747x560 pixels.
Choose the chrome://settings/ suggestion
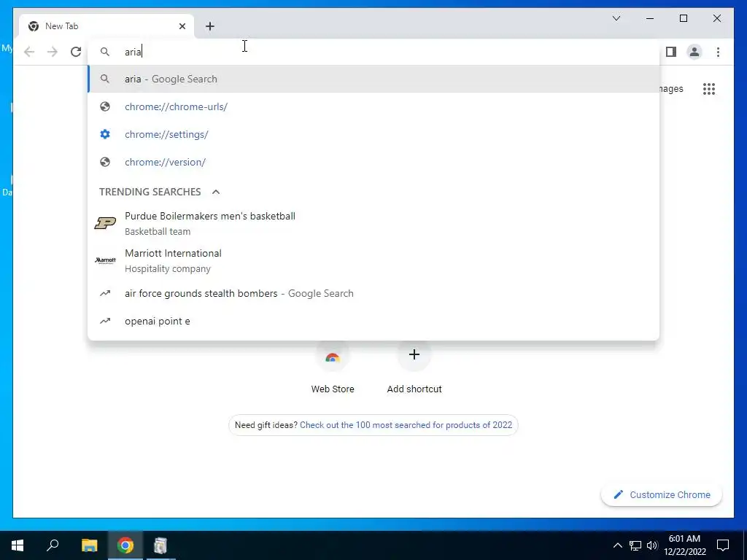[x=373, y=134]
